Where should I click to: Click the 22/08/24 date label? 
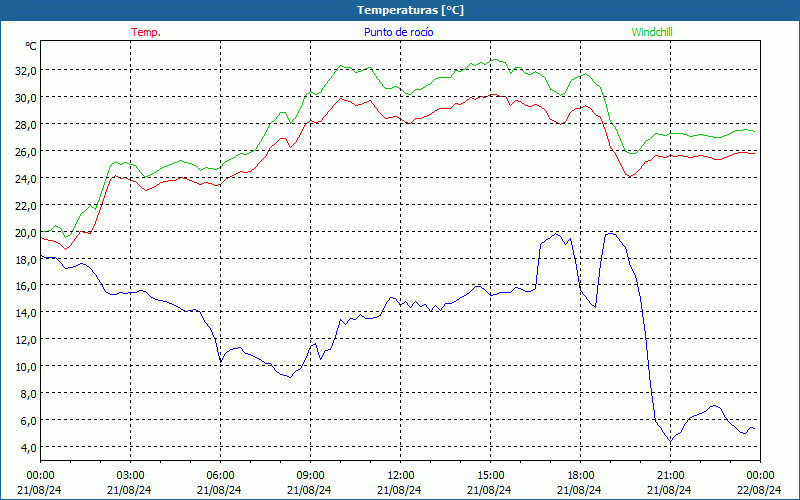pyautogui.click(x=759, y=490)
